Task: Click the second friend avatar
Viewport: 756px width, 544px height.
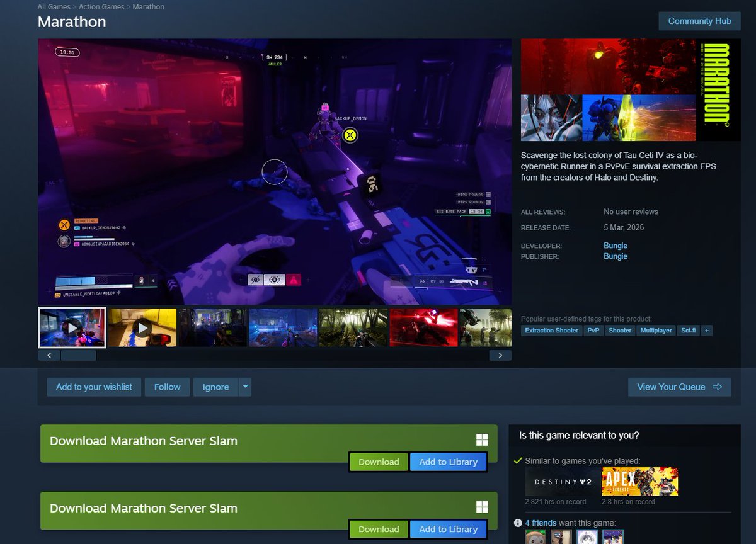Action: (561, 536)
